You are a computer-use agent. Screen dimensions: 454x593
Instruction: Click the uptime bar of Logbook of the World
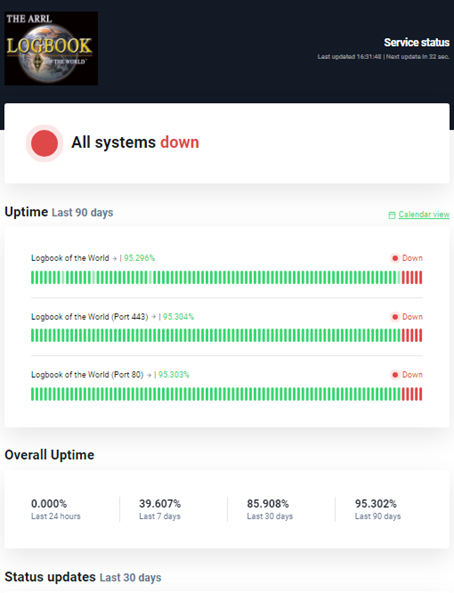(x=227, y=278)
